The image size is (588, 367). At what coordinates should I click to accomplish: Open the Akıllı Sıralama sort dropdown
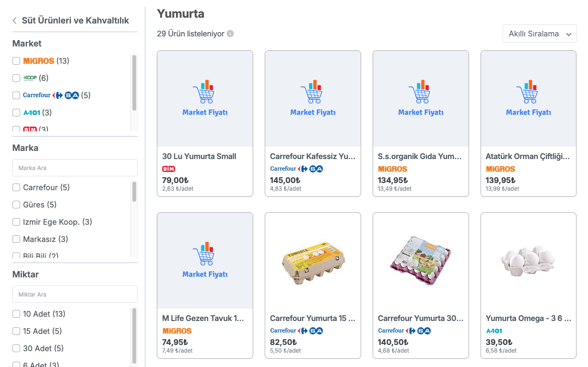[540, 34]
